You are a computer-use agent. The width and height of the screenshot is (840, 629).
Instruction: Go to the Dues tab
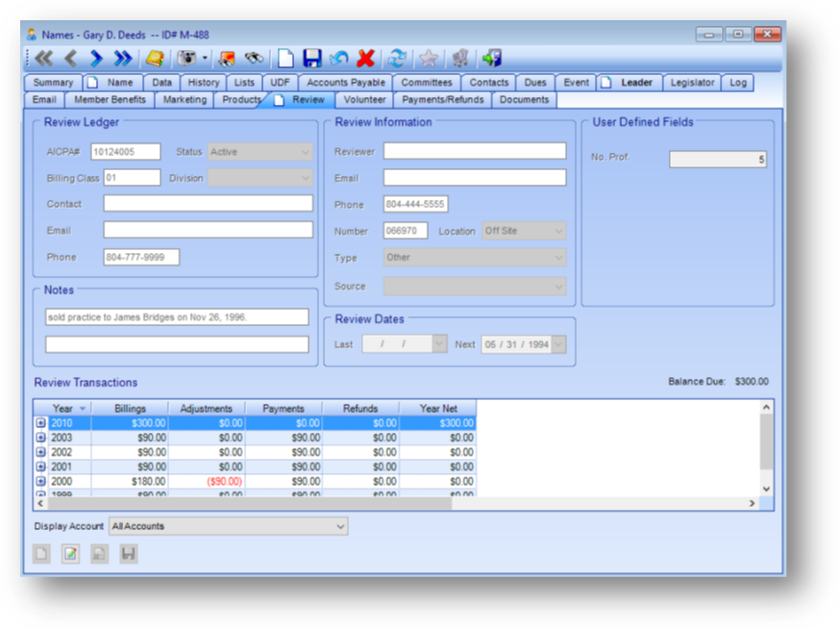click(535, 83)
